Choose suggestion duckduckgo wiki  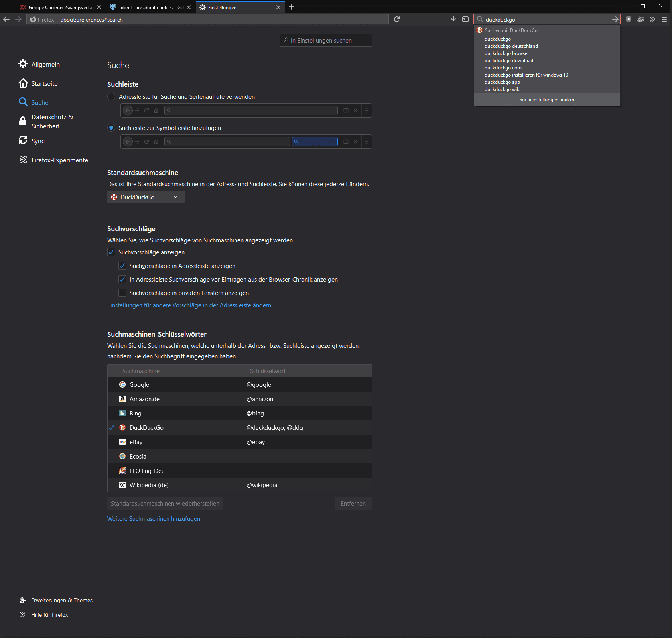(547, 89)
